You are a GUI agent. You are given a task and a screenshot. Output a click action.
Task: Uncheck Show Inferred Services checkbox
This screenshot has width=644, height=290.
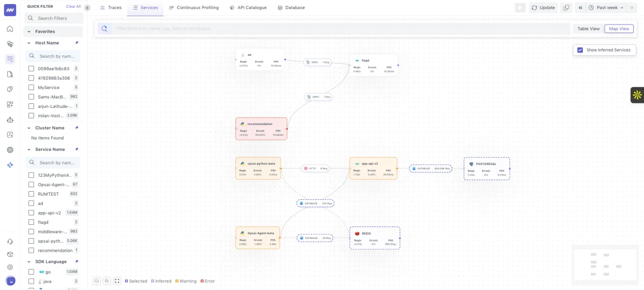580,50
